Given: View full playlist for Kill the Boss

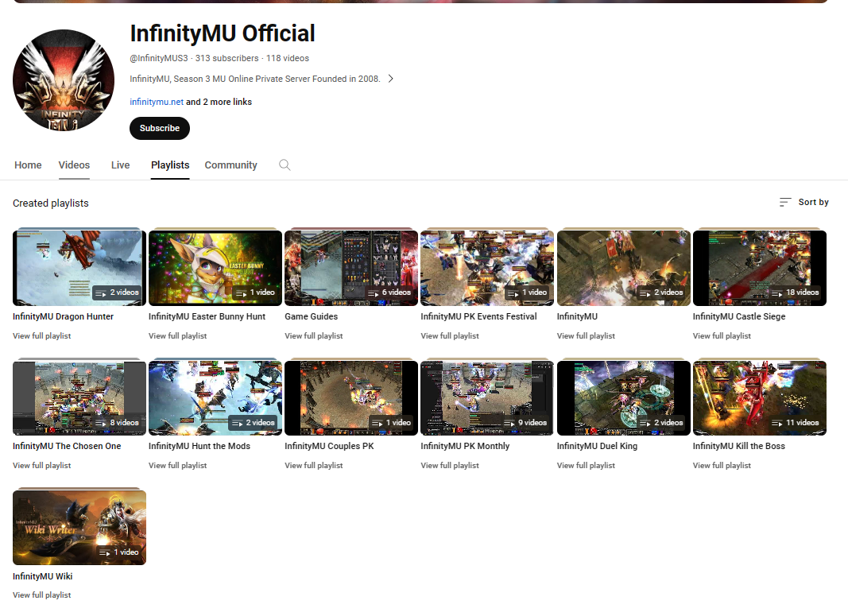Looking at the screenshot, I should coord(722,466).
